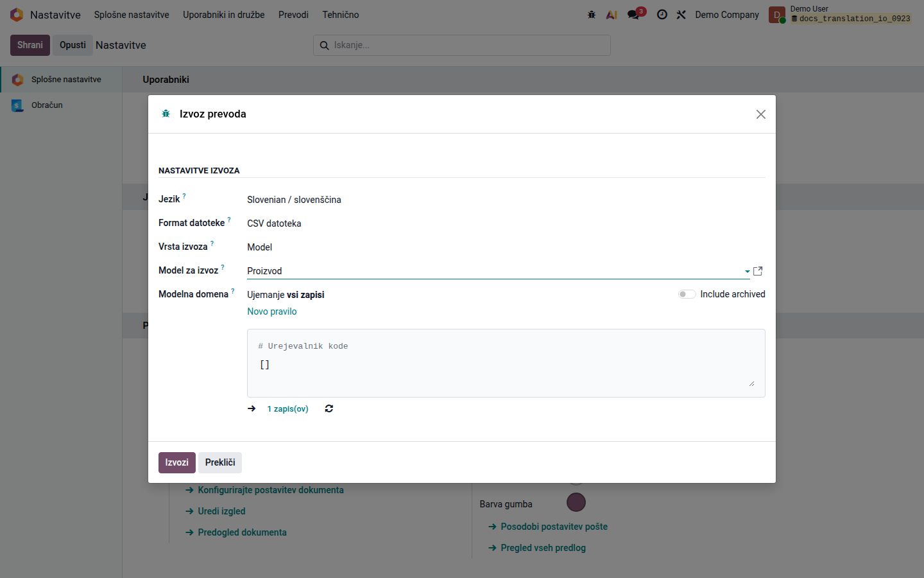Click the domain code editor text area
Image resolution: width=924 pixels, height=578 pixels.
coord(506,363)
